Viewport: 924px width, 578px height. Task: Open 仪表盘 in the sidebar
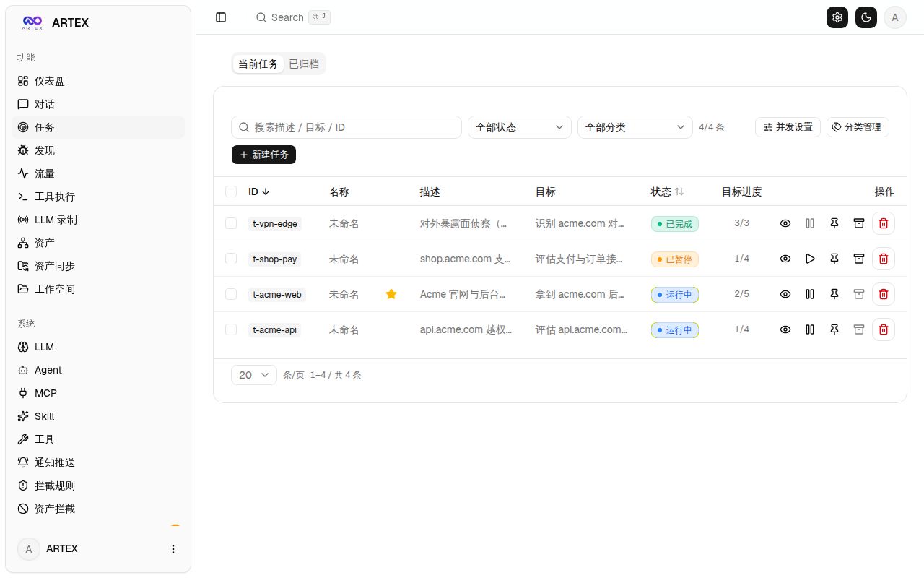pyautogui.click(x=98, y=81)
